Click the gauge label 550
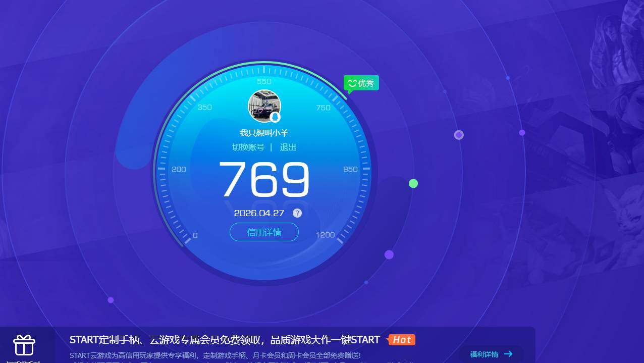The width and height of the screenshot is (644, 363). pos(264,81)
